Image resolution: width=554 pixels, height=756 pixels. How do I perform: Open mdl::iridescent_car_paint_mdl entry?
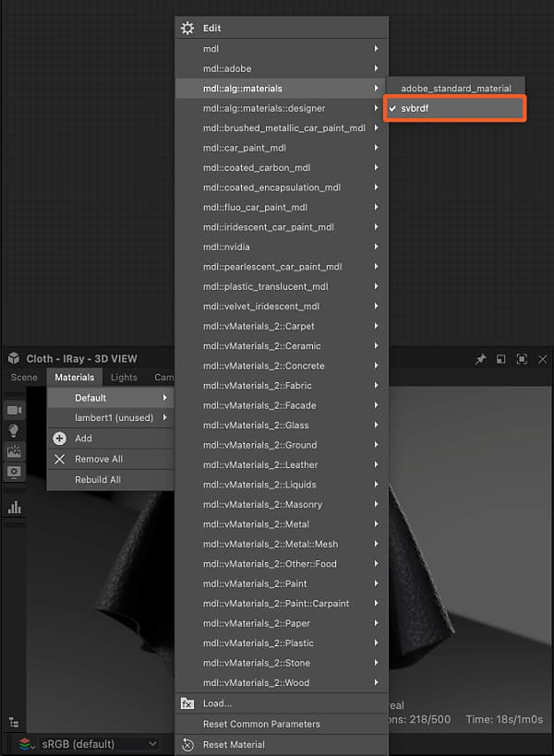pos(282,227)
